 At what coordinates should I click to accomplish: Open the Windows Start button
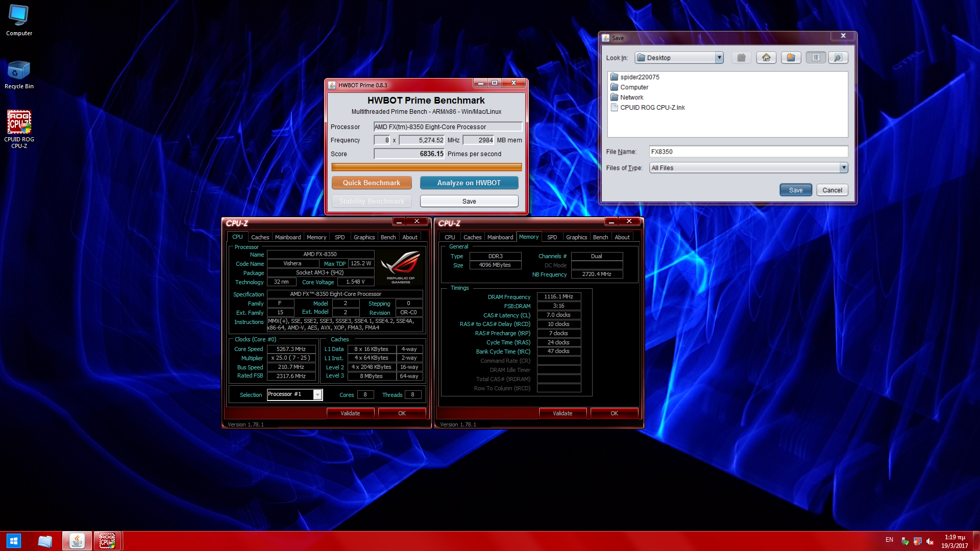point(14,541)
